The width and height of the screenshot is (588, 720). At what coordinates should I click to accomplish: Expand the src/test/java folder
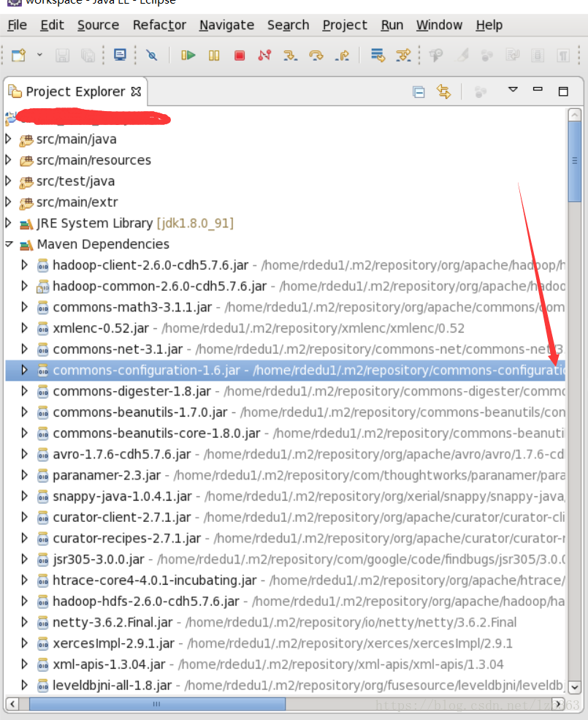click(8, 181)
